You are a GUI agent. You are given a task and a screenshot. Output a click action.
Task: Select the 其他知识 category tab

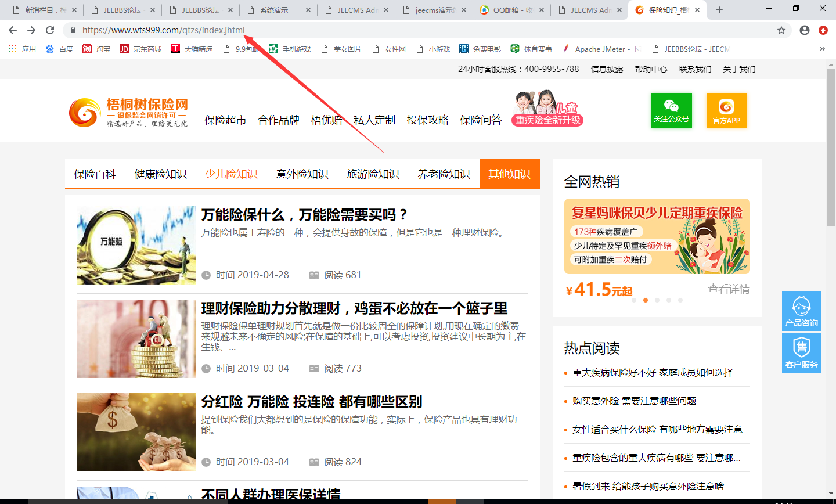509,174
